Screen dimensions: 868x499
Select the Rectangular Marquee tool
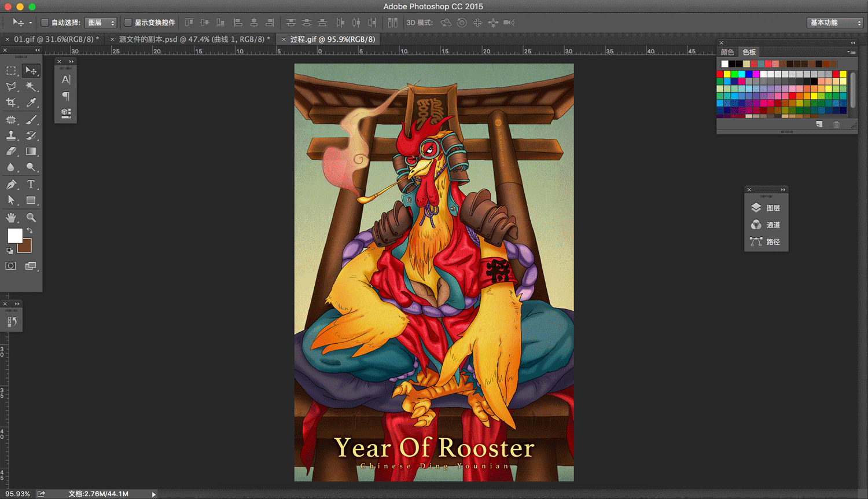pyautogui.click(x=11, y=71)
